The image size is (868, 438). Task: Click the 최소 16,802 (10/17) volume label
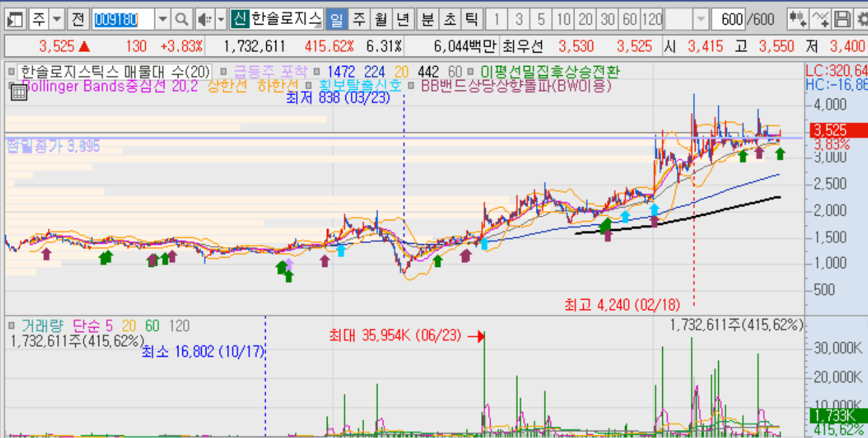[x=203, y=351]
